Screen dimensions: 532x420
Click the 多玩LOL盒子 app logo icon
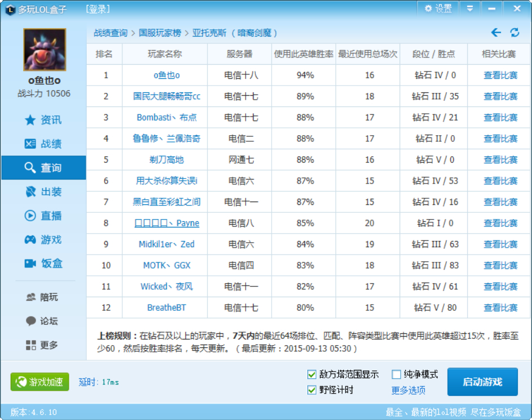pos(10,10)
